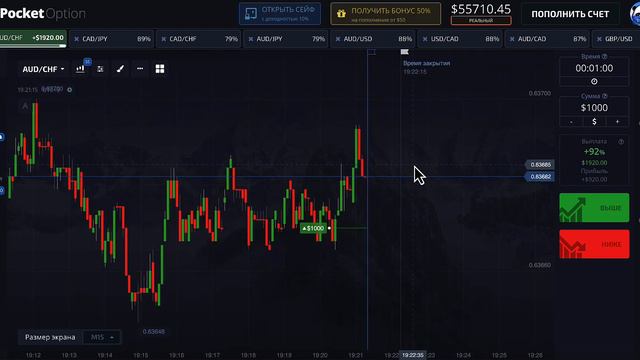Open the AUD/CHF asset selector dropdown
The image size is (640, 360).
[43, 69]
